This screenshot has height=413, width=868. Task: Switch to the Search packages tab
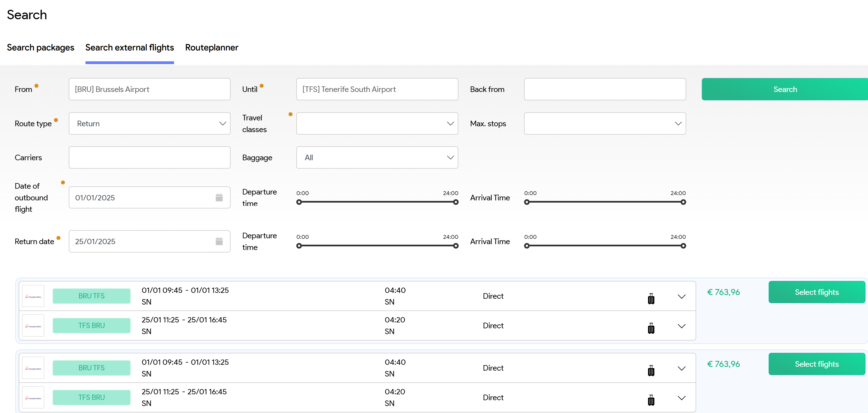pos(40,48)
